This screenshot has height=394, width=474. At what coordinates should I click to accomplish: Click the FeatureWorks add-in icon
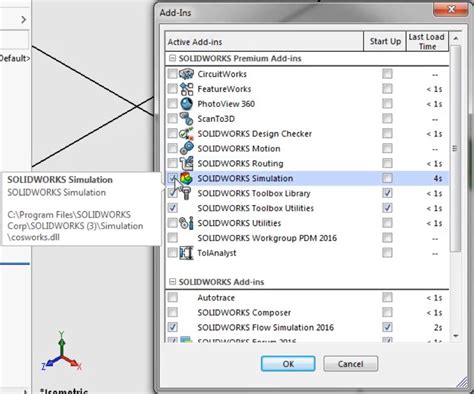186,89
